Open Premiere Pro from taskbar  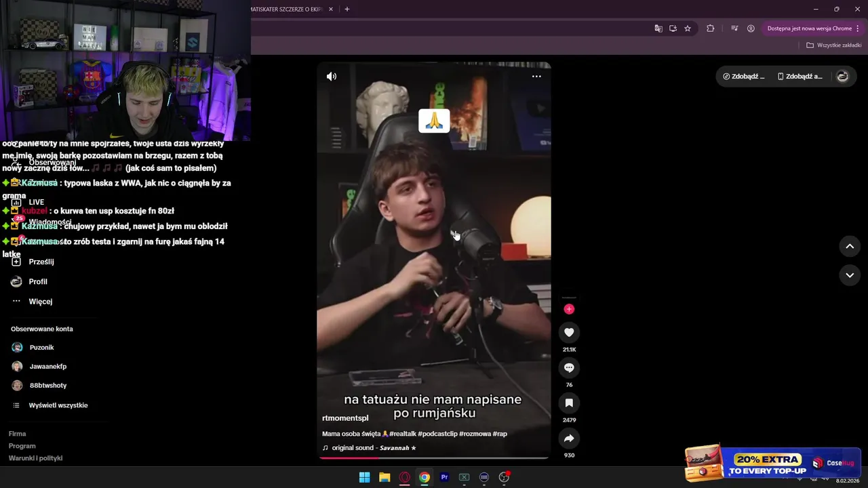(444, 477)
